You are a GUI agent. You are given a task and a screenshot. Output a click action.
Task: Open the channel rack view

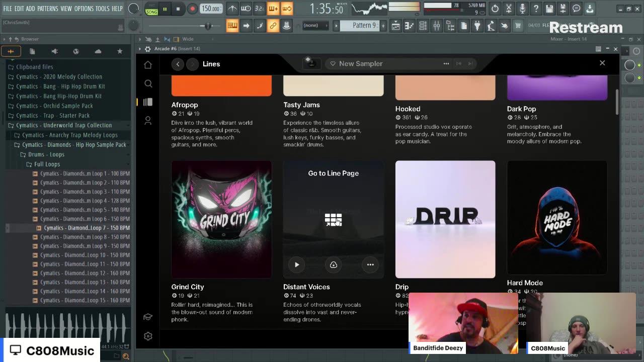(x=423, y=26)
